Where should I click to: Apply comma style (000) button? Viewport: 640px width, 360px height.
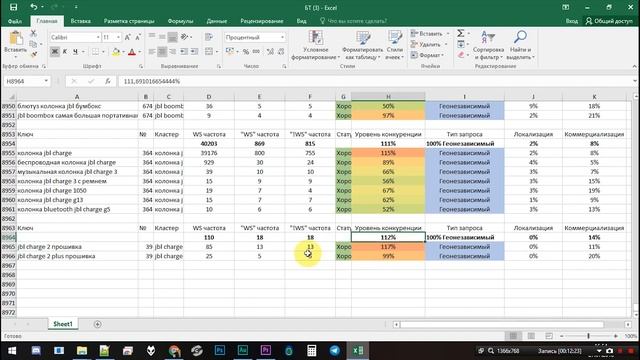pos(256,51)
